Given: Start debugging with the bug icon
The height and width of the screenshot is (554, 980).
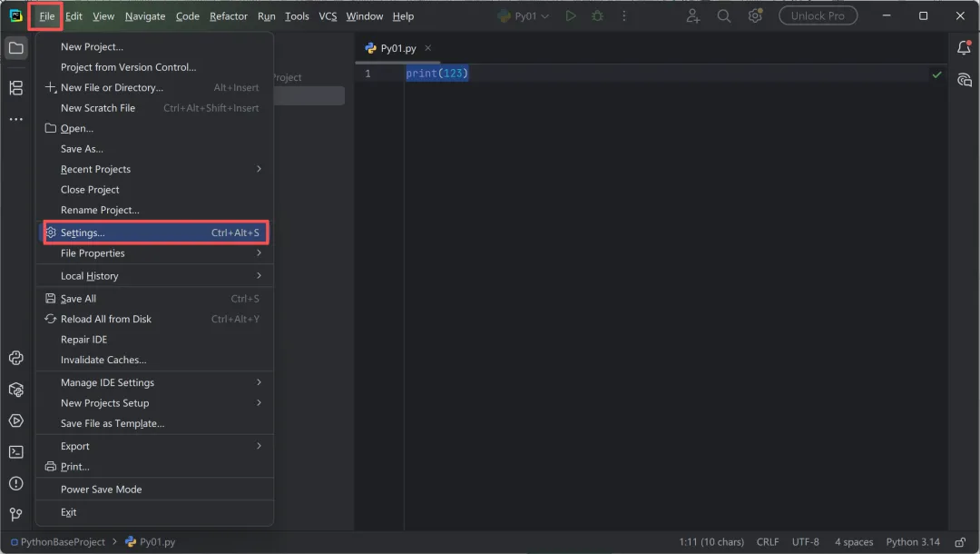Looking at the screenshot, I should coord(597,15).
